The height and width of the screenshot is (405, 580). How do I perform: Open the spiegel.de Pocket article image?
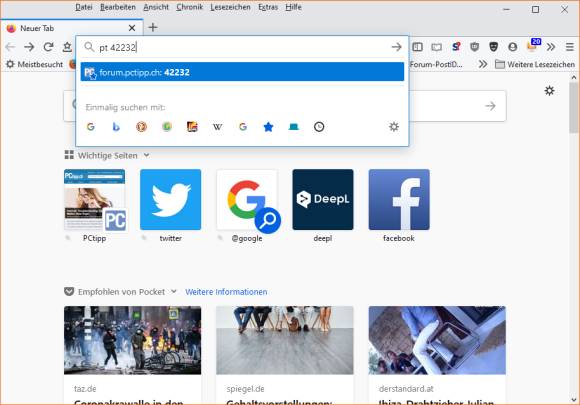point(285,340)
